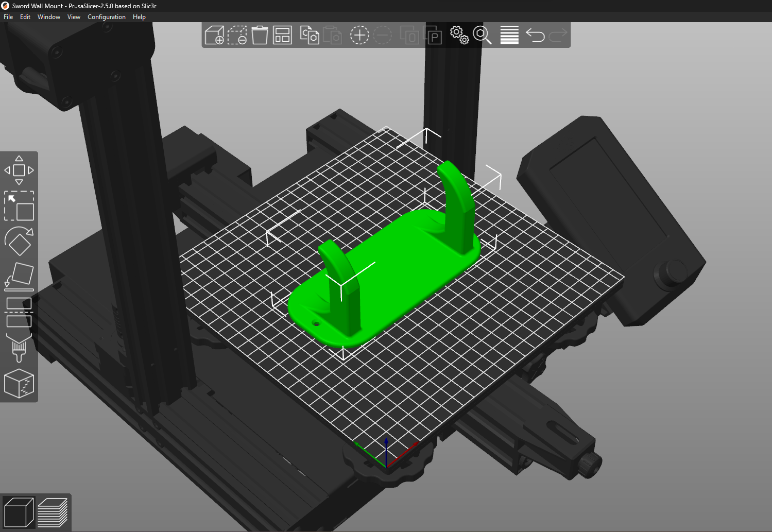Select the Seam painting cube tool
This screenshot has height=532, width=772.
click(19, 383)
